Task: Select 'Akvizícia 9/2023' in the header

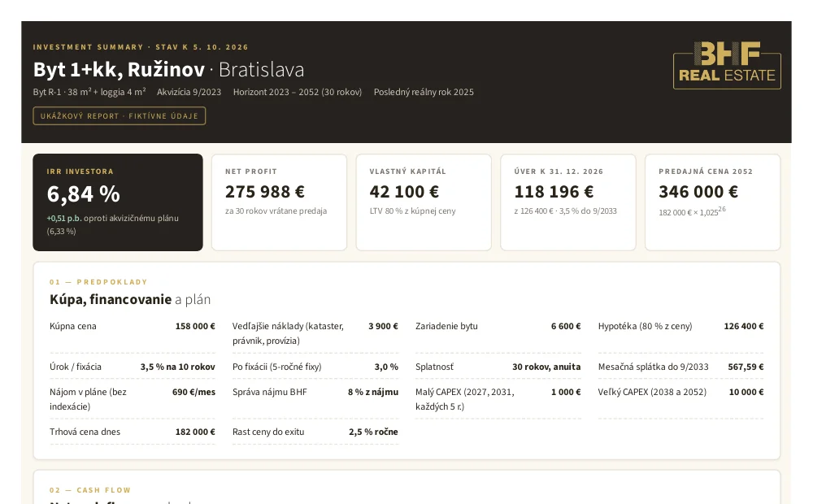Action: tap(189, 93)
